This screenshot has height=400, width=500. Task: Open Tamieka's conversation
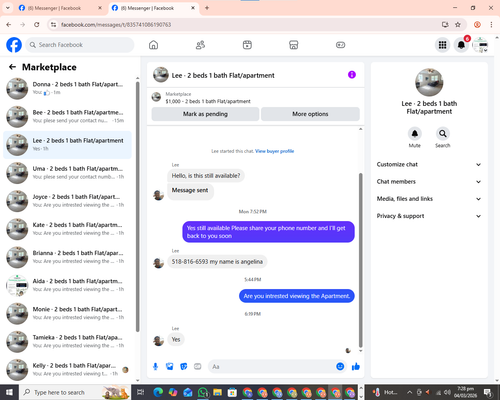tap(67, 341)
